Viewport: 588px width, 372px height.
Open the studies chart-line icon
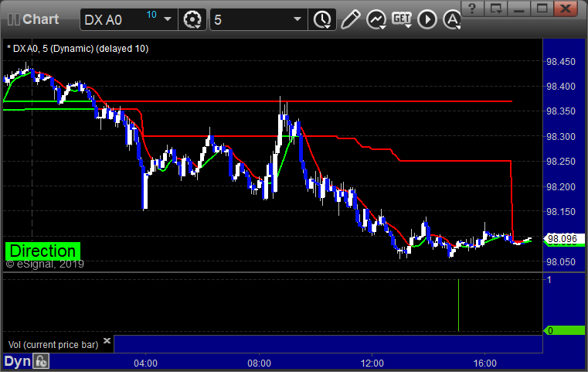[x=377, y=19]
